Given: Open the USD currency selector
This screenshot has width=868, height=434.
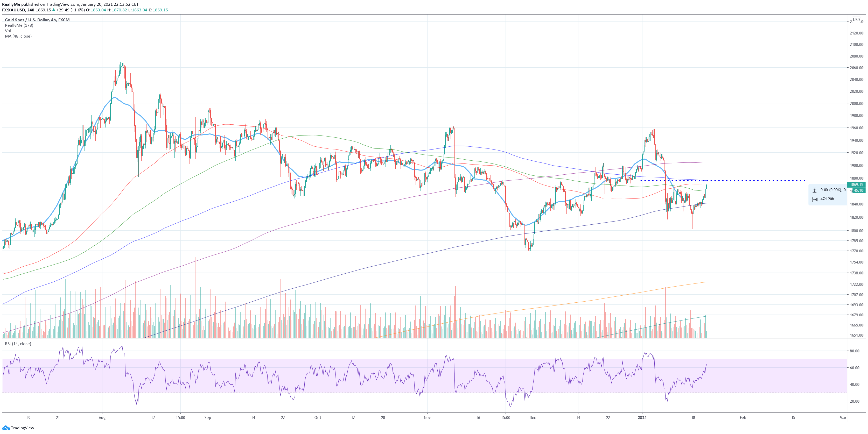Looking at the screenshot, I should [856, 19].
